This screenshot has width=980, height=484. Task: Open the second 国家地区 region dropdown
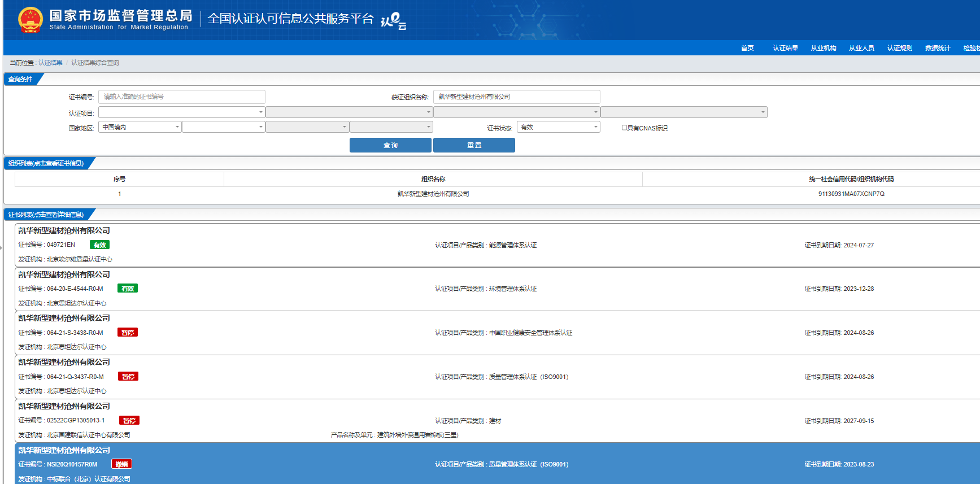coord(224,127)
